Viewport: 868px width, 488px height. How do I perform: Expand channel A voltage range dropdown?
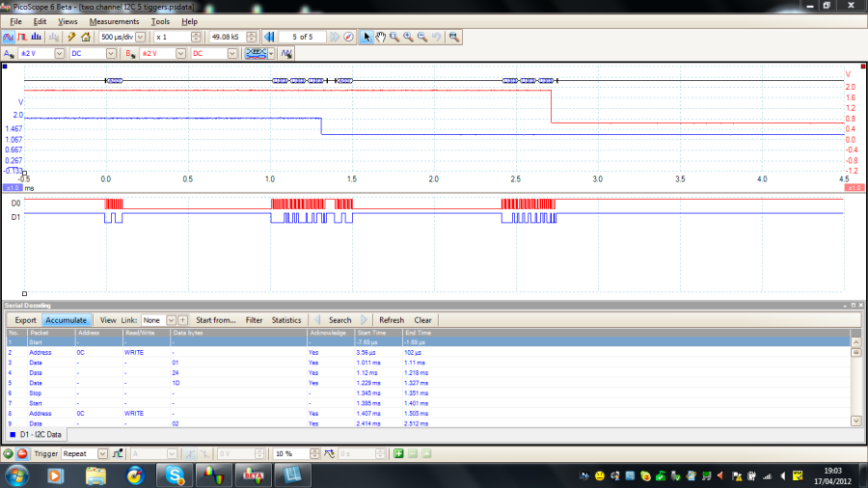(60, 54)
